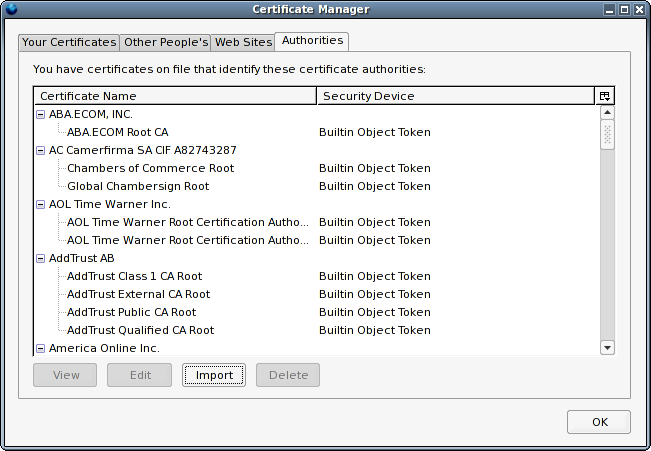651x451 pixels.
Task: Click the OK button
Action: (599, 422)
